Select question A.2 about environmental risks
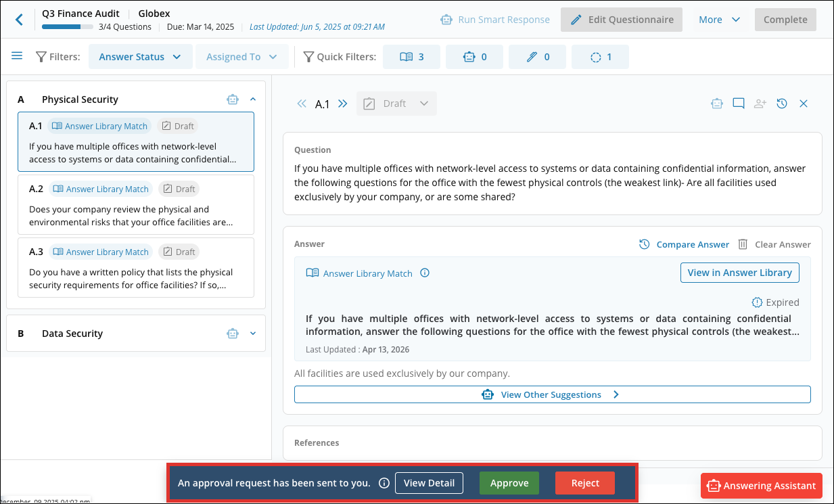This screenshot has width=834, height=504. [x=136, y=205]
